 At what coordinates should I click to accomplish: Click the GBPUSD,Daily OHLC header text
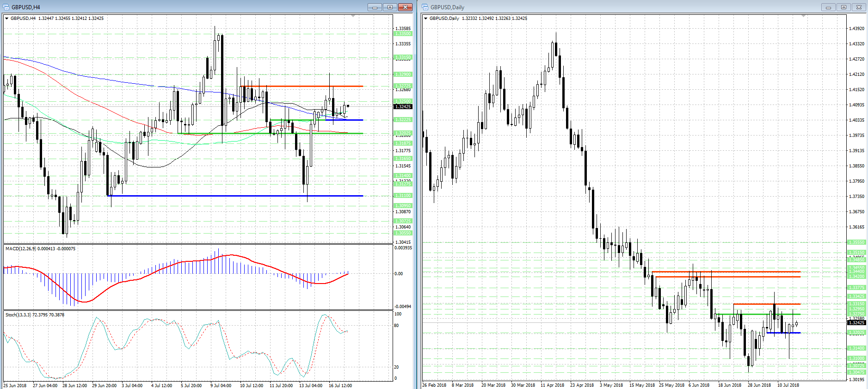(478, 19)
